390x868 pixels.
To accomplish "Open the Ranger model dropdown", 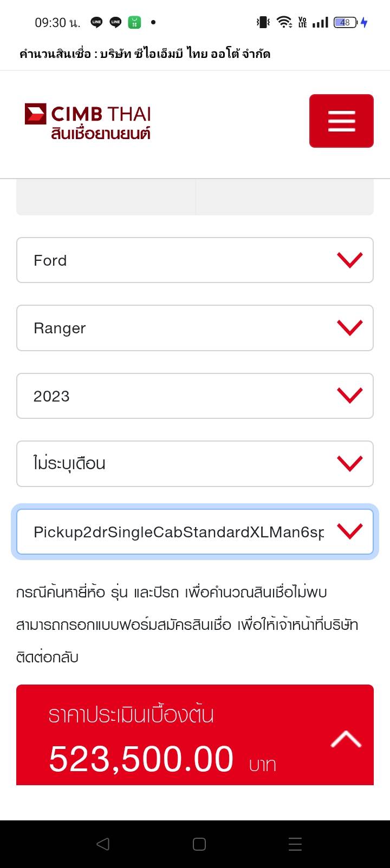I will 195,328.
